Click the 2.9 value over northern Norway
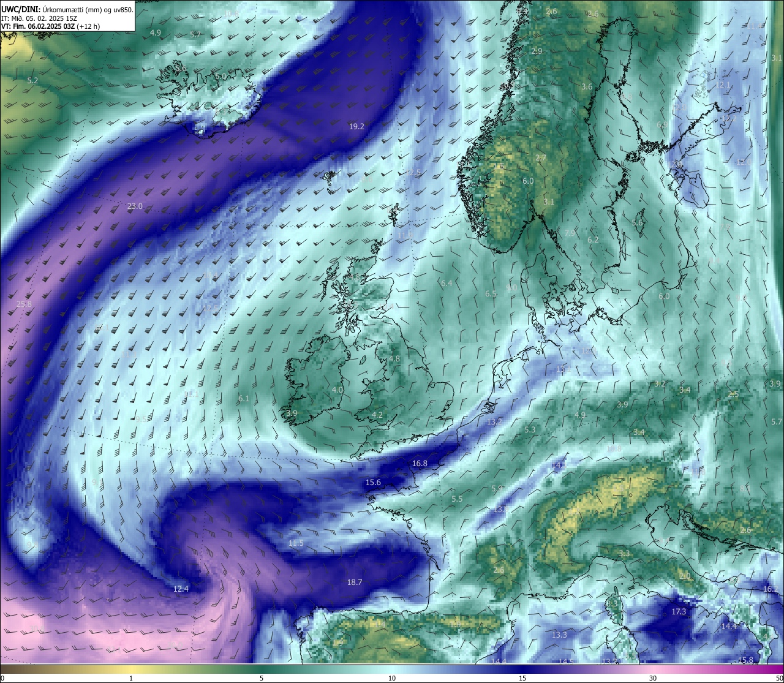This screenshot has height=683, width=784. (x=537, y=51)
